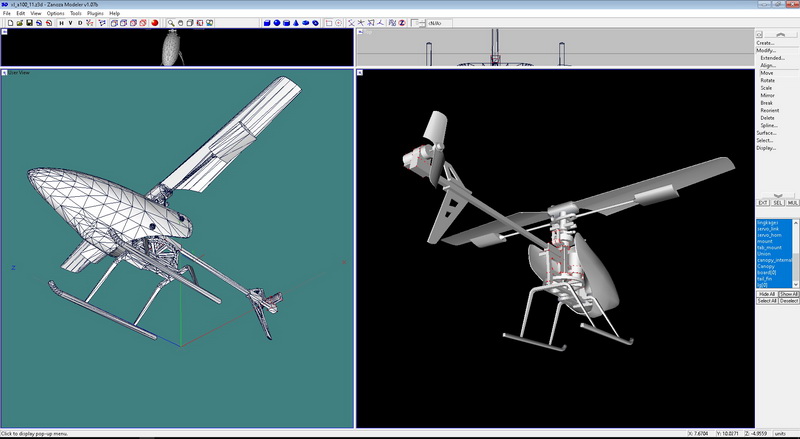
Task: Select the zoom magnifier tool
Action: [x=171, y=21]
